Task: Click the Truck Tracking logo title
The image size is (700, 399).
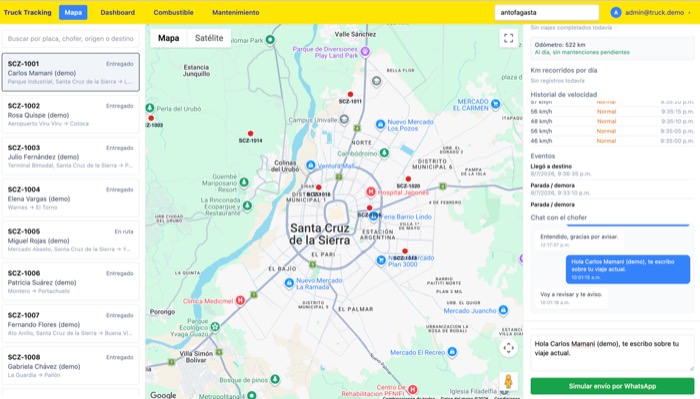Action: (27, 12)
